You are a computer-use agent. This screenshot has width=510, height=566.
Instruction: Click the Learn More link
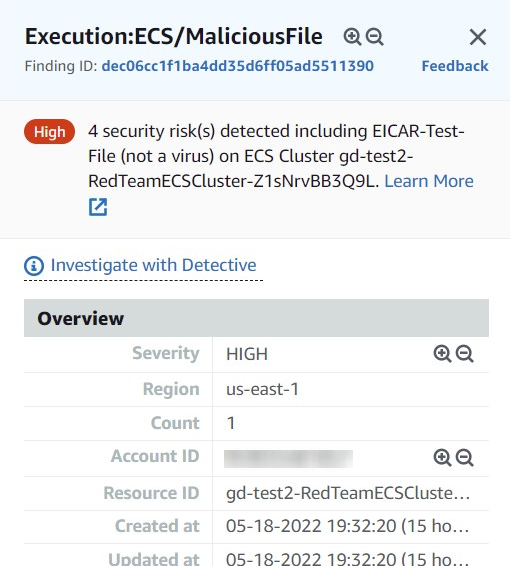click(x=429, y=181)
